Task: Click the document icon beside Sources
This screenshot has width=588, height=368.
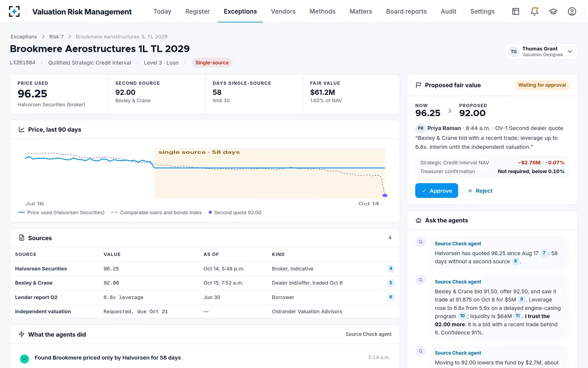Action: 22,238
